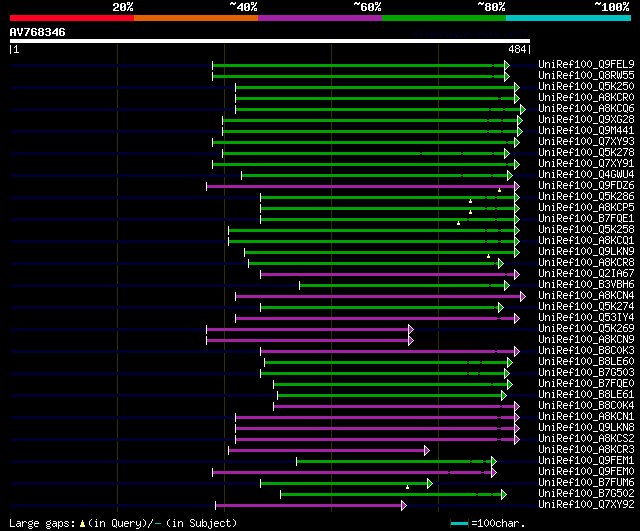Select the UniRef100_Q9FEM1 label
Screen dimensions: 640x531
click(x=586, y=461)
